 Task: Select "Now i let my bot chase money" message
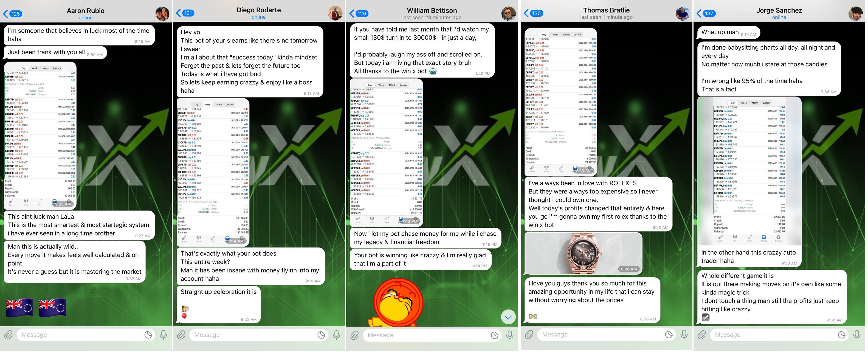[425, 238]
